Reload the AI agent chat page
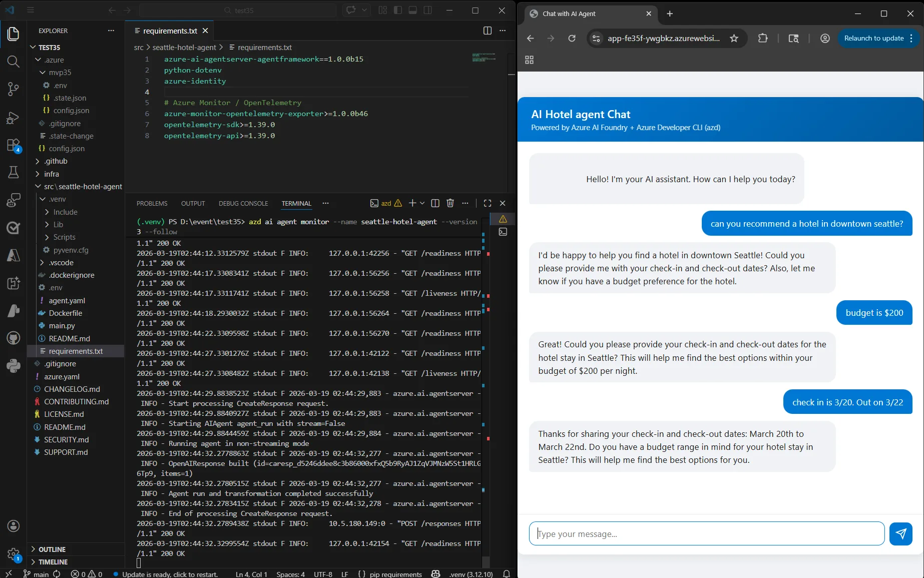 (572, 38)
